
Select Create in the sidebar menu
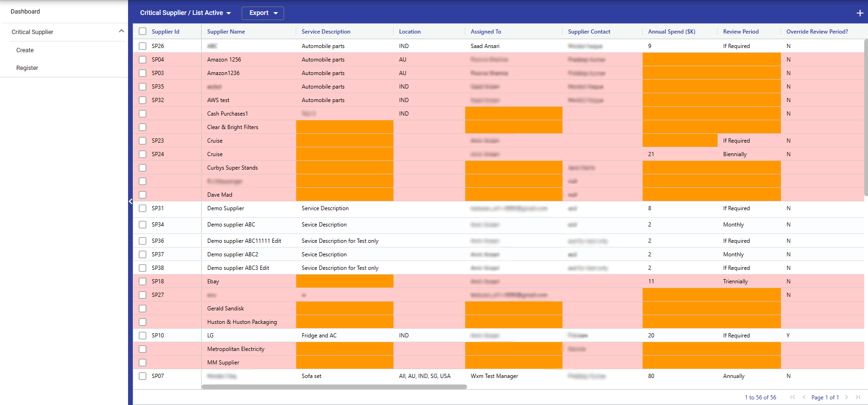coord(25,50)
